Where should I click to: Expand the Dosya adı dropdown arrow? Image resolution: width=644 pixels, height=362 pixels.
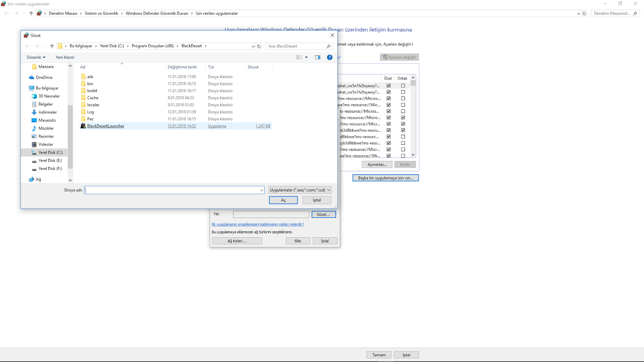261,190
